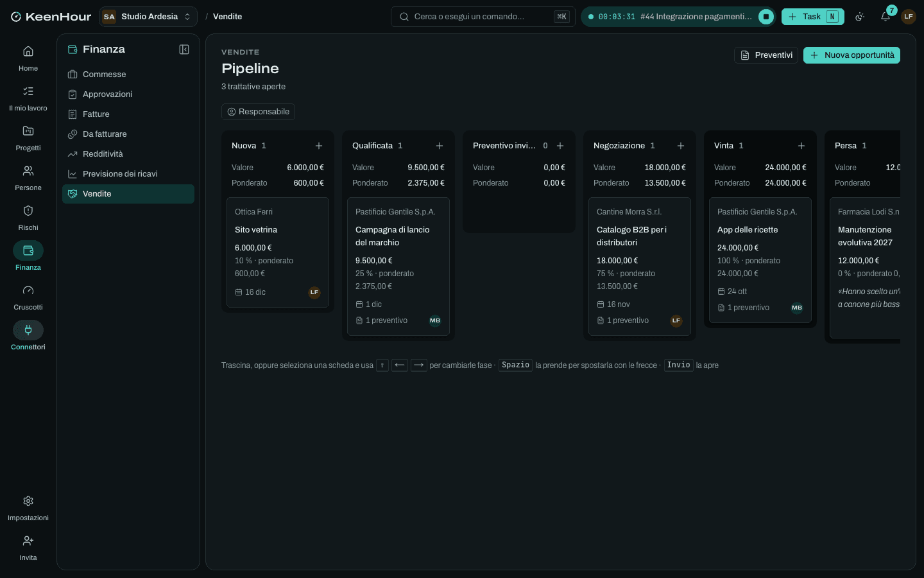The height and width of the screenshot is (578, 924).
Task: Toggle theme/appearance icon near the bell
Action: coord(860,17)
